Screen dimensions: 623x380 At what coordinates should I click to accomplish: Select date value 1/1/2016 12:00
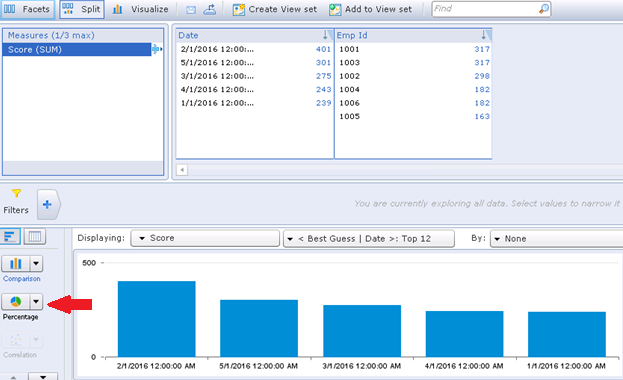254,103
